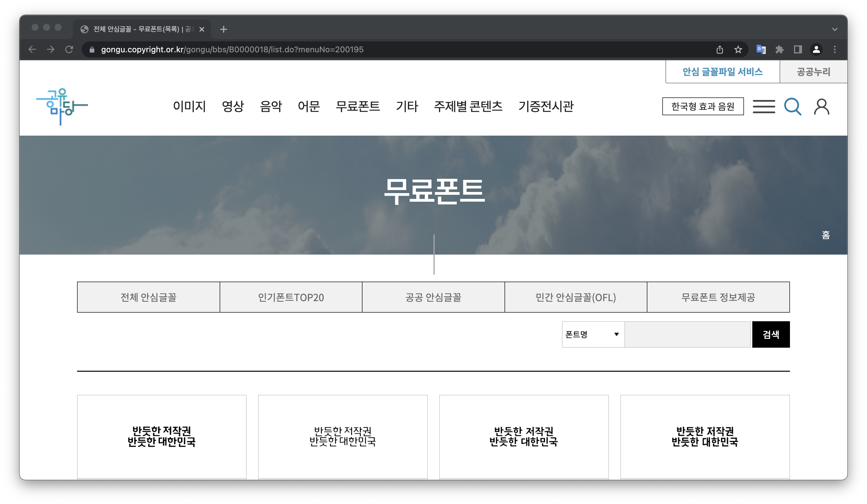The width and height of the screenshot is (867, 504).
Task: Open the first font preview card
Action: pos(162,436)
